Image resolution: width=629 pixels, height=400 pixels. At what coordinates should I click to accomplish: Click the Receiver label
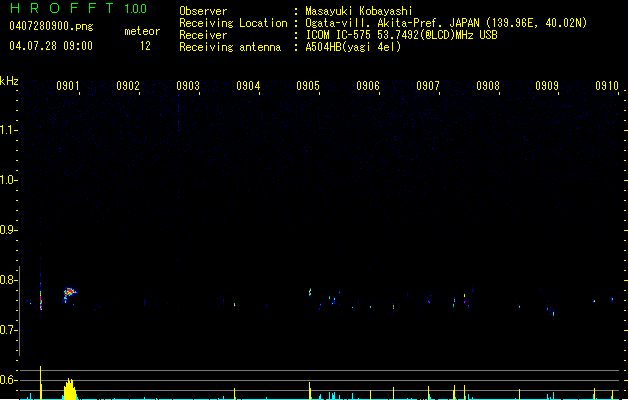[203, 35]
